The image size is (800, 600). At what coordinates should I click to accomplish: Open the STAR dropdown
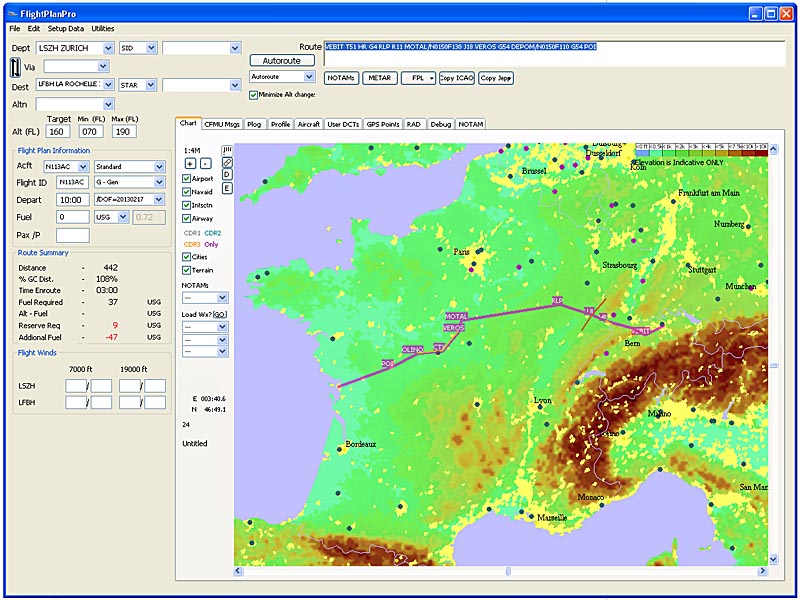click(x=151, y=85)
